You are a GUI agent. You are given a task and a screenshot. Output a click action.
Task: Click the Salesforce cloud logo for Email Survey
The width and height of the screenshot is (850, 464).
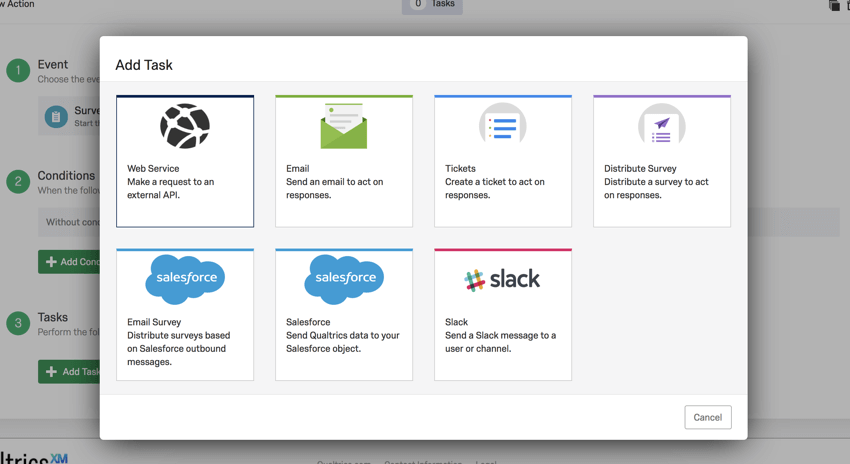(x=185, y=279)
